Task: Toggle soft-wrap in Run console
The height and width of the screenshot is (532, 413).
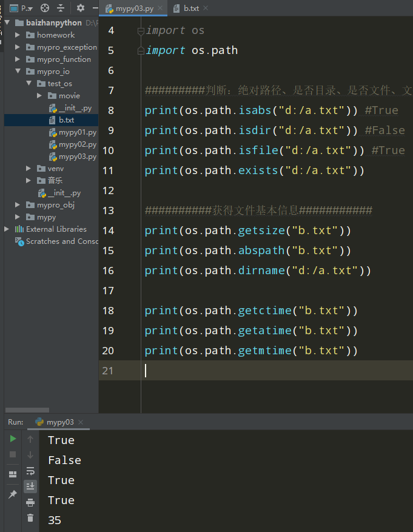Action: pos(30,471)
